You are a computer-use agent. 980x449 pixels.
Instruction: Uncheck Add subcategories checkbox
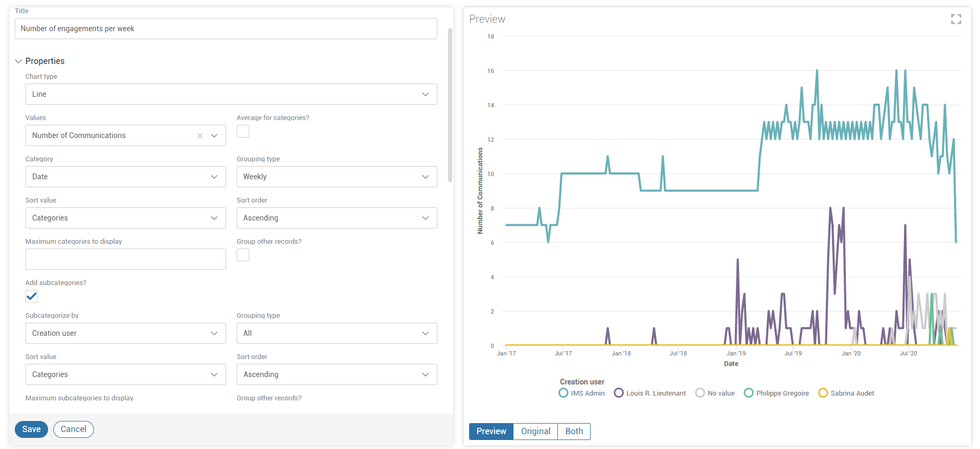[x=32, y=296]
